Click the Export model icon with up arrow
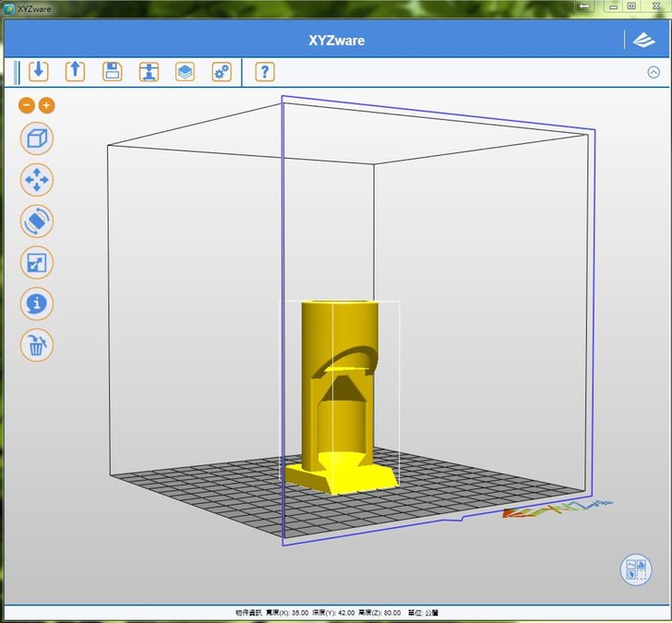The height and width of the screenshot is (623, 672). (75, 71)
